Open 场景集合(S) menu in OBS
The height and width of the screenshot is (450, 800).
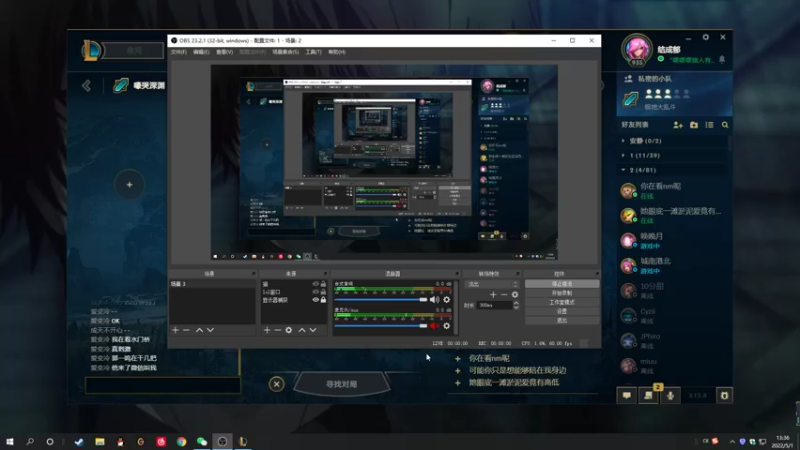[x=285, y=52]
